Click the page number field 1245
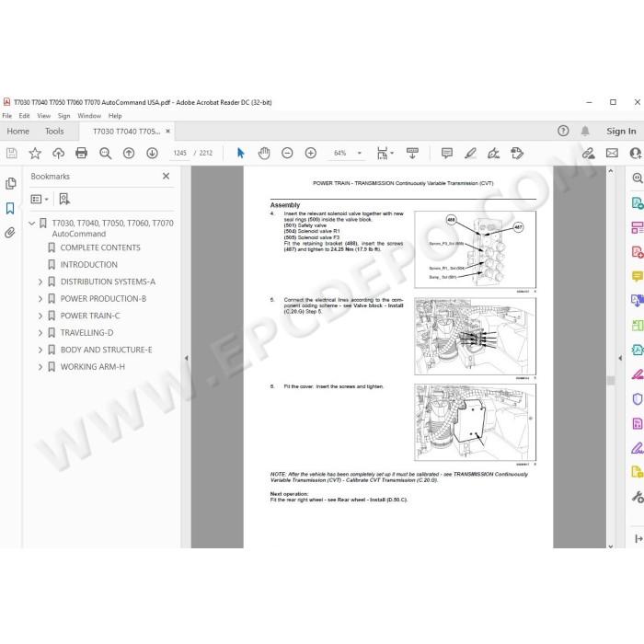644x644 pixels. coord(180,154)
